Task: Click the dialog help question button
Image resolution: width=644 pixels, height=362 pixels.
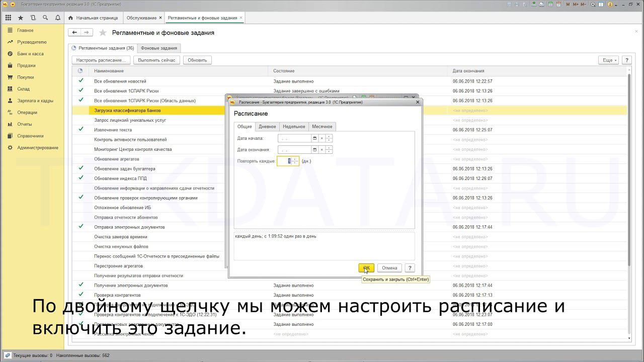Action: tap(410, 268)
